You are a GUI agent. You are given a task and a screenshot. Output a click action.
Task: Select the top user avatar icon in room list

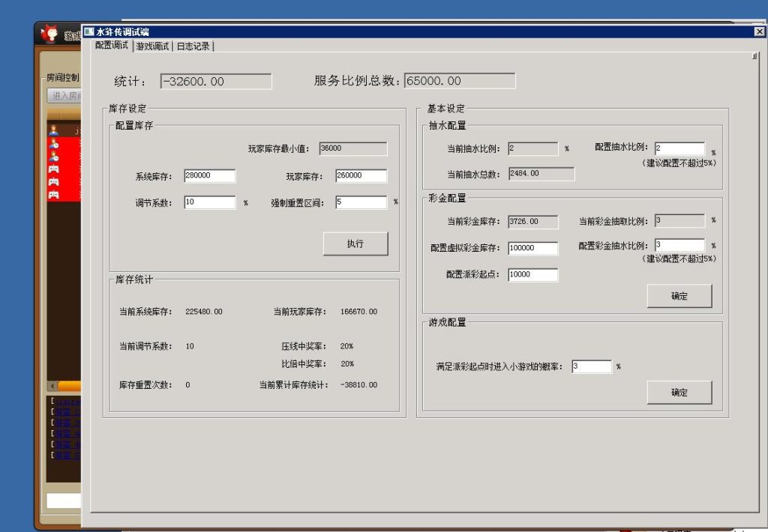(54, 130)
